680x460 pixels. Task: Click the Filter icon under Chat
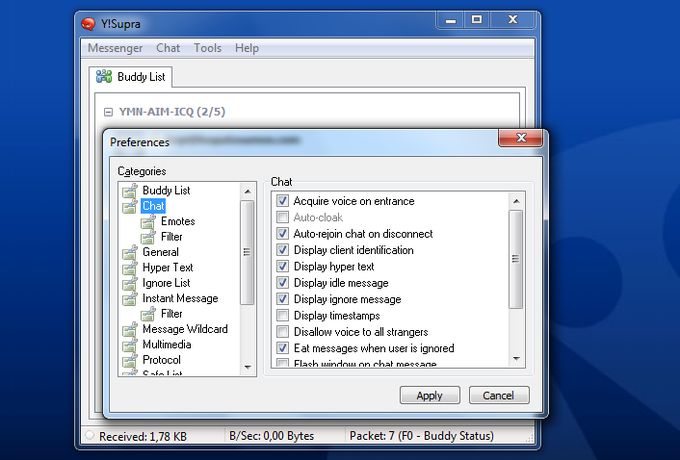coord(148,237)
